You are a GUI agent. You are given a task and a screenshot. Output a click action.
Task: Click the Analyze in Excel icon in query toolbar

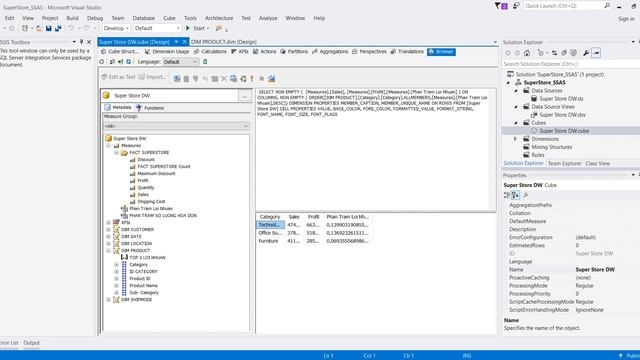271,78
